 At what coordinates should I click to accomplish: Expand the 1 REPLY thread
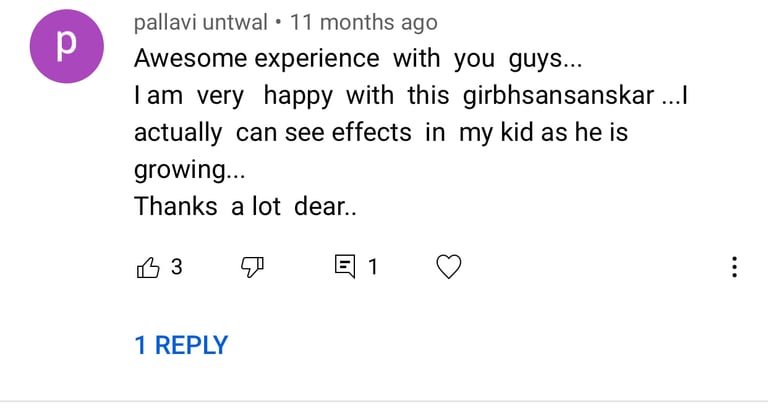pyautogui.click(x=181, y=346)
